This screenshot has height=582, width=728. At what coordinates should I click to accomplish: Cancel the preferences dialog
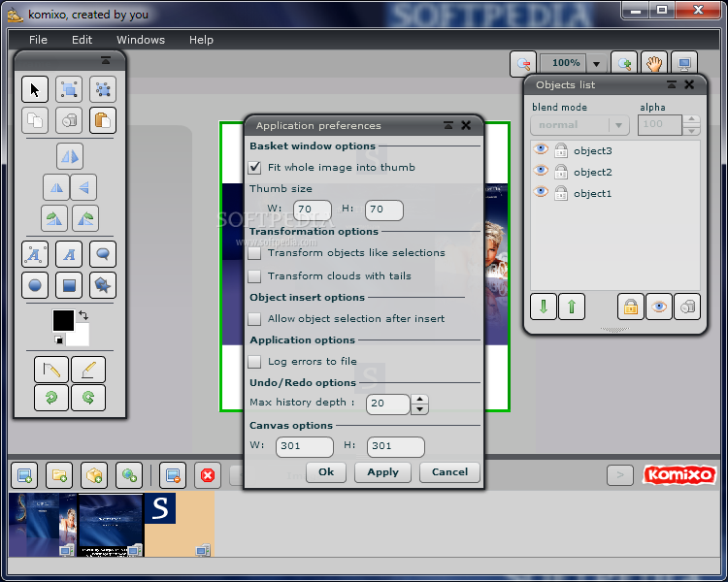pos(449,472)
